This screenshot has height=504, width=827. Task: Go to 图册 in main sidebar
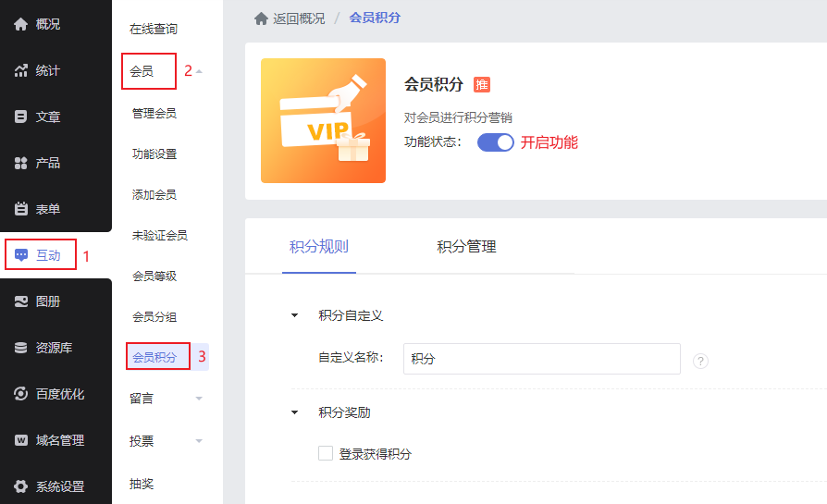point(47,301)
